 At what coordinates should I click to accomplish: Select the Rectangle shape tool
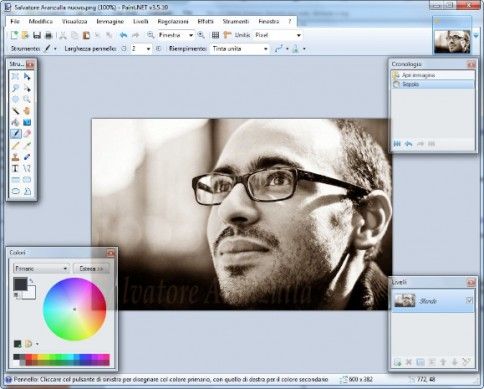15,180
